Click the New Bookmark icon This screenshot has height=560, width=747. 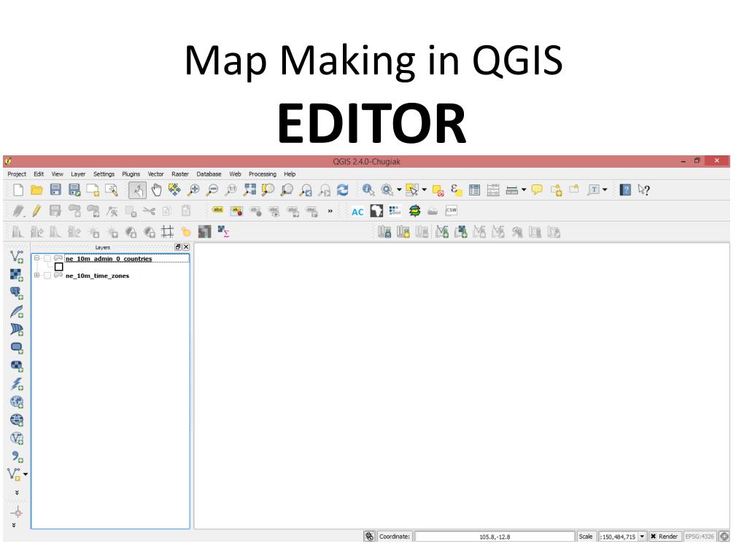tap(556, 190)
